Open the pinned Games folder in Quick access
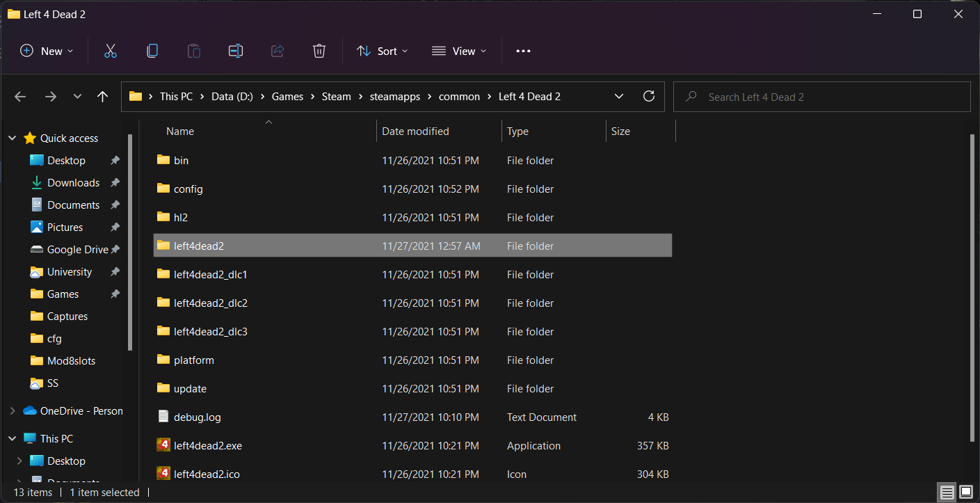The width and height of the screenshot is (980, 503). point(61,294)
